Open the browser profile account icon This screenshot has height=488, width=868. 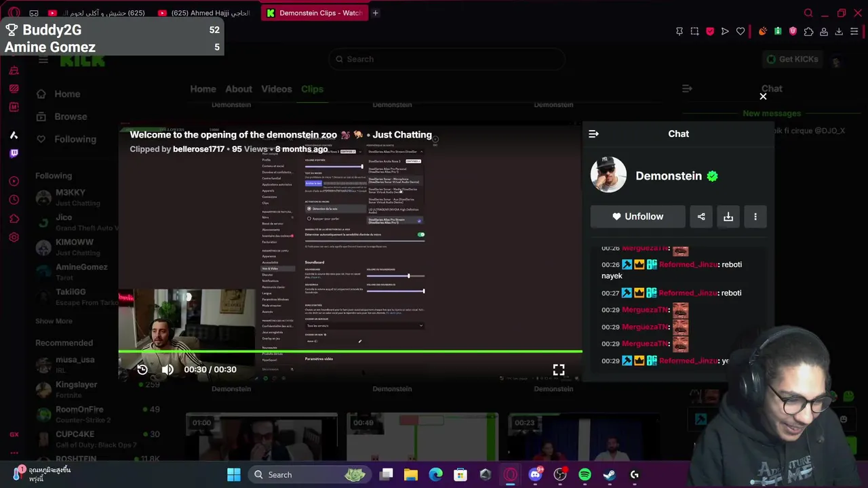click(x=824, y=31)
